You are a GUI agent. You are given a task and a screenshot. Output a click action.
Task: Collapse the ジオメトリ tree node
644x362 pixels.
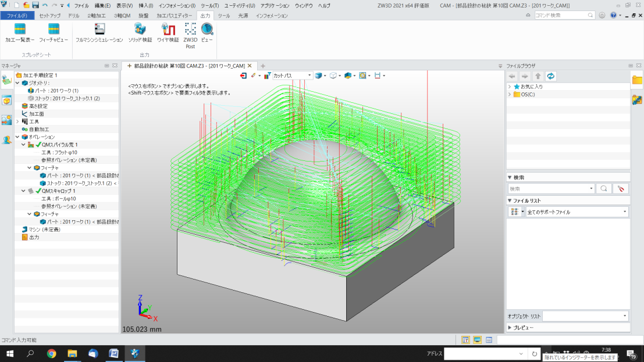(17, 83)
